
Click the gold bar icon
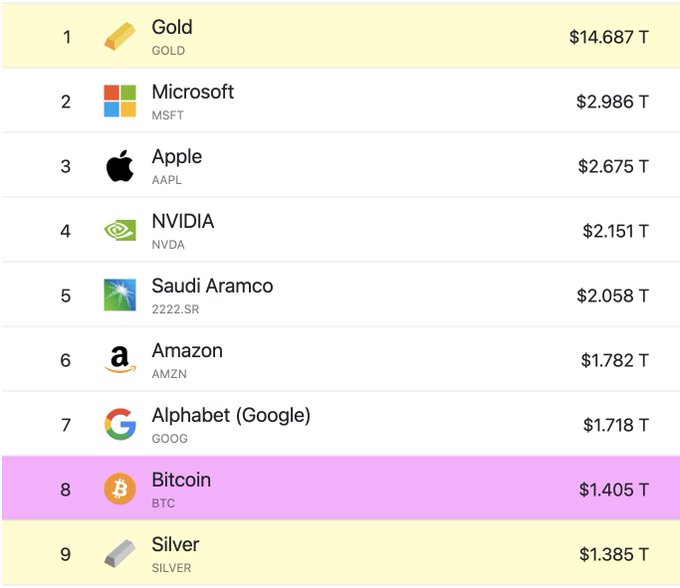pos(120,36)
